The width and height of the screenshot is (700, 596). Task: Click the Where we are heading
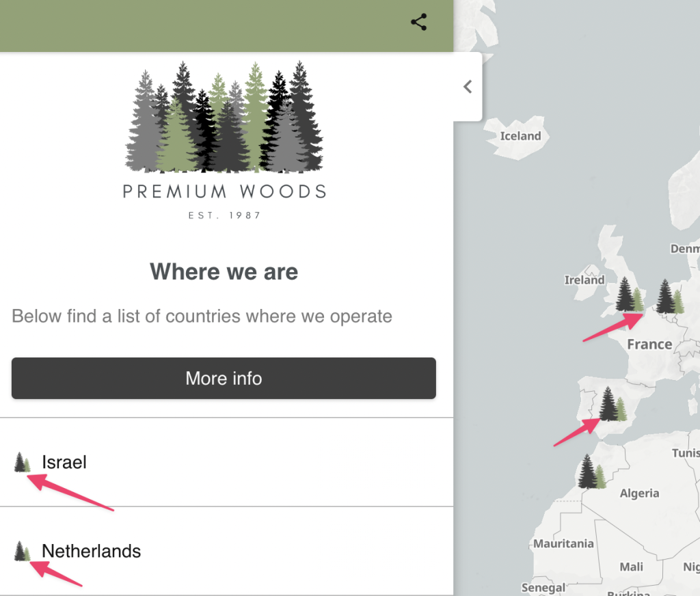point(224,271)
